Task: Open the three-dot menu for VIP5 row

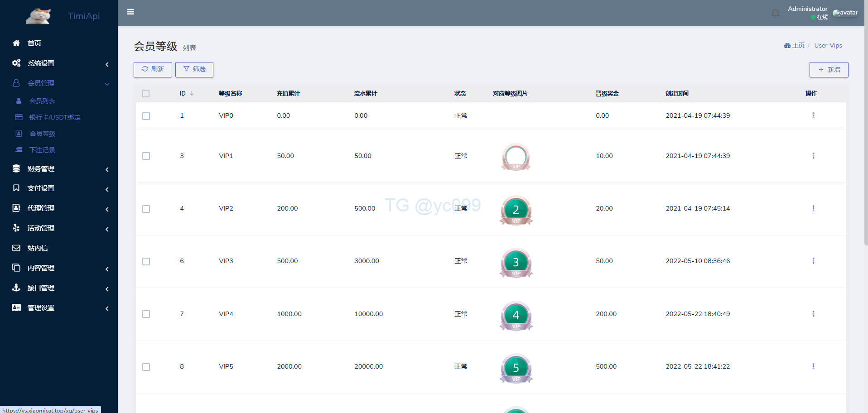Action: coord(813,366)
